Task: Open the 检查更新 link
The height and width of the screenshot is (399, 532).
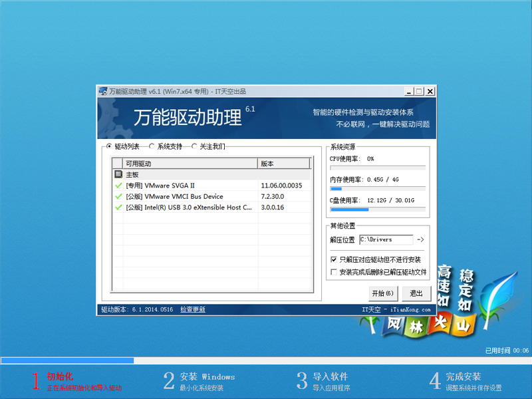Action: (x=193, y=309)
